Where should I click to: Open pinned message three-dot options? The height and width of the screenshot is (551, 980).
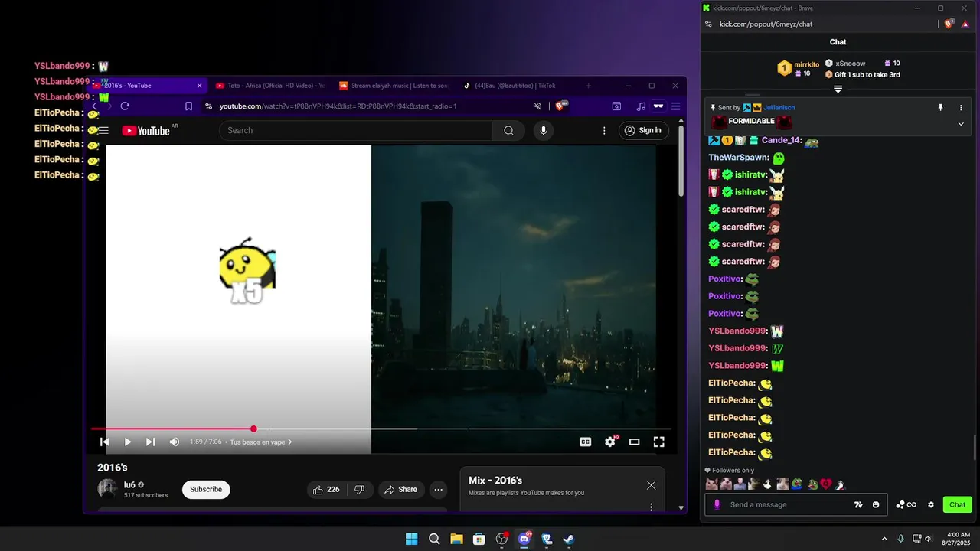pyautogui.click(x=961, y=108)
